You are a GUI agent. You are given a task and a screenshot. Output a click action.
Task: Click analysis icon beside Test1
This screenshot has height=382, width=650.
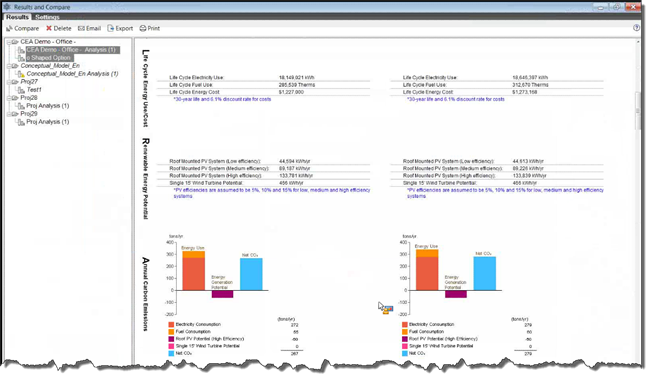pos(21,90)
